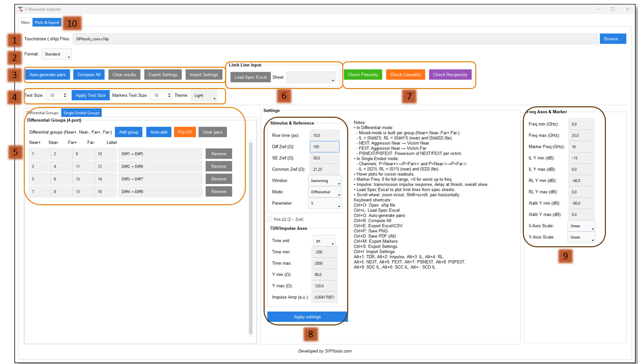Click the Auto-add button
The height and width of the screenshot is (364, 638).
pos(158,132)
